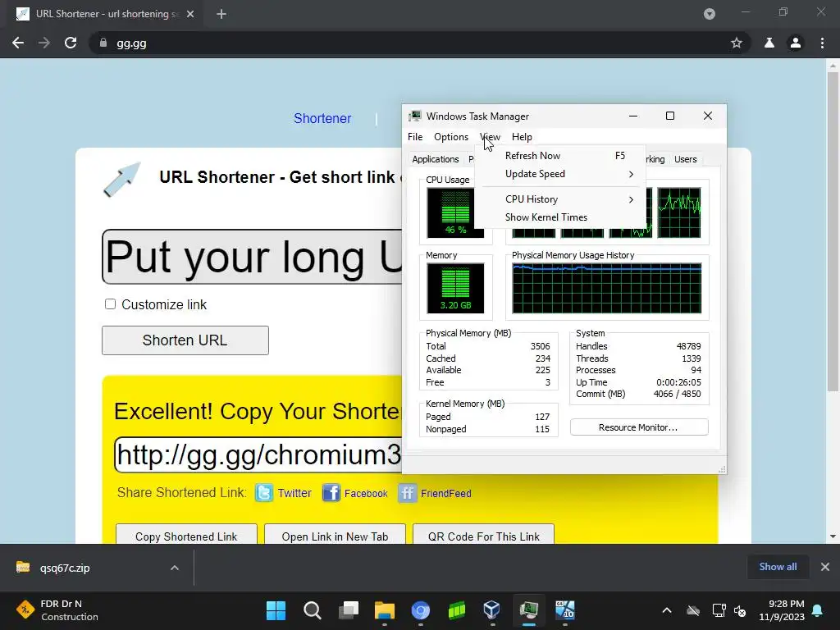Expand the Update Speed submenu
This screenshot has height=630, width=840.
(561, 174)
